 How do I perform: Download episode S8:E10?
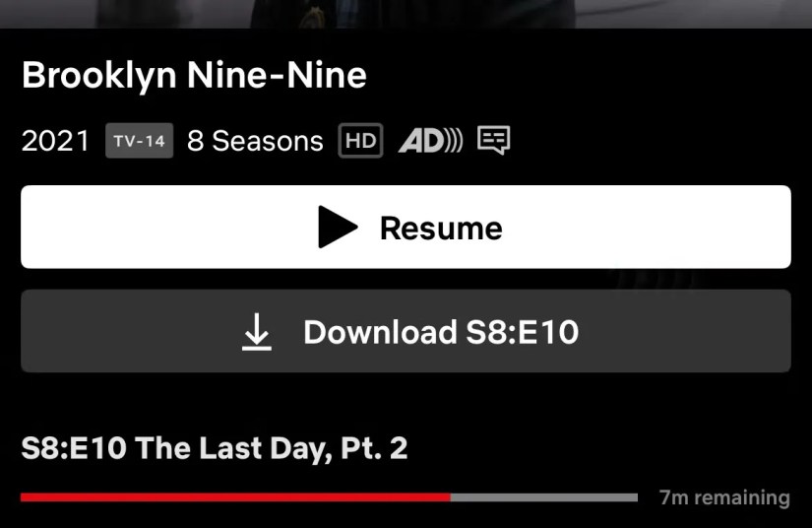pos(406,331)
